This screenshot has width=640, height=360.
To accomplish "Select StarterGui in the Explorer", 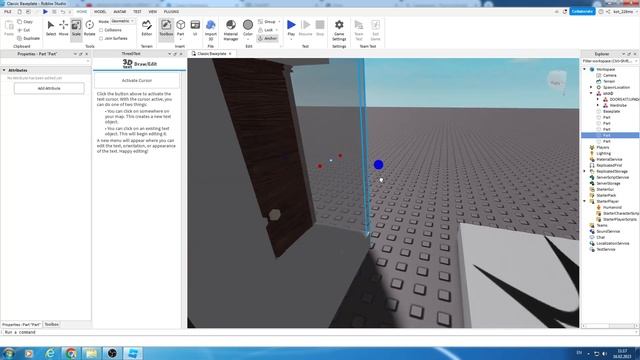I will pyautogui.click(x=605, y=189).
